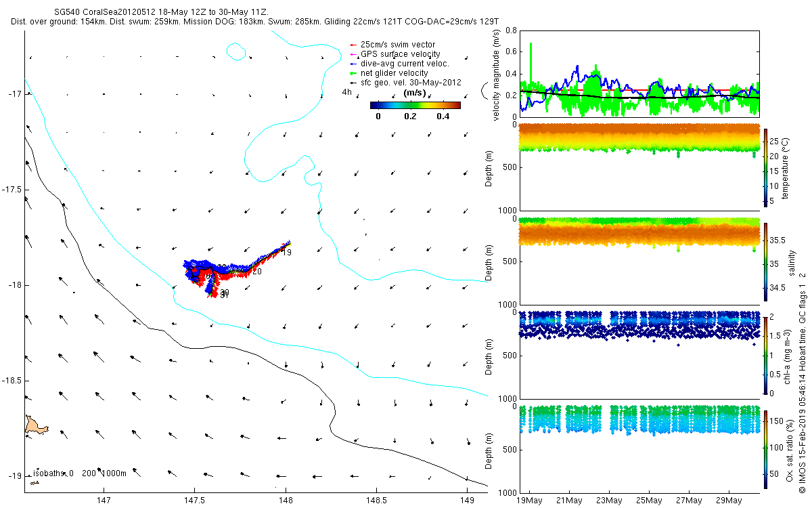Click the '19May' date tick label
The height and width of the screenshot is (508, 812).
pyautogui.click(x=529, y=501)
